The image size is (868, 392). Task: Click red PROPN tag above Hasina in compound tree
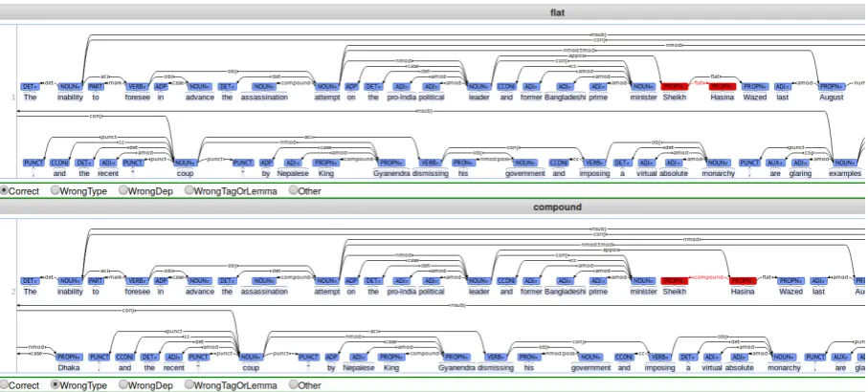(x=743, y=281)
